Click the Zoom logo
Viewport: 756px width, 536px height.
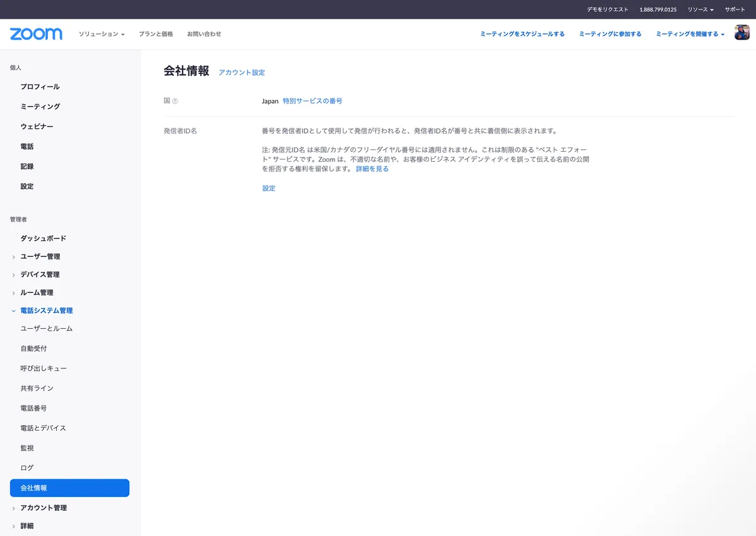(36, 34)
